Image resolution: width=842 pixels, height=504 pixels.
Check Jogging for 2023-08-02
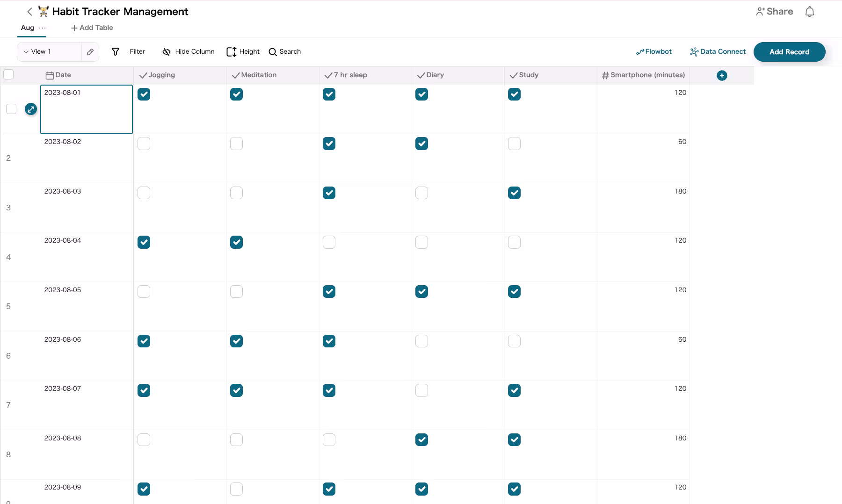pyautogui.click(x=144, y=144)
